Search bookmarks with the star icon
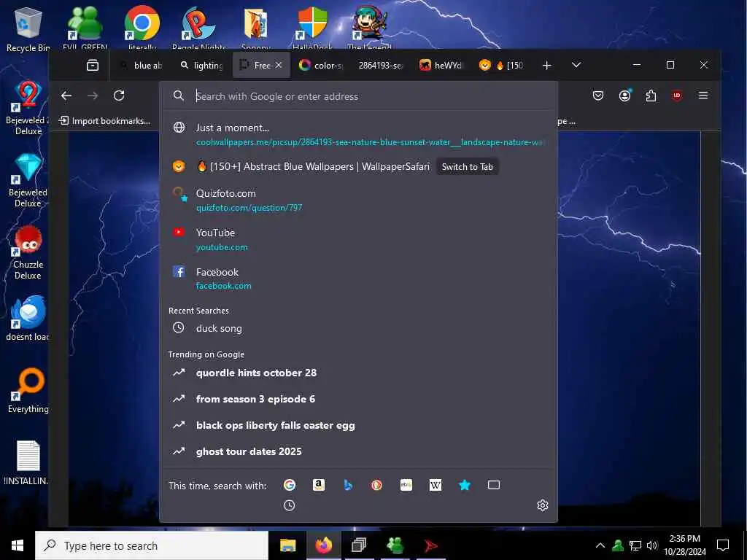Image resolution: width=747 pixels, height=560 pixels. click(x=465, y=485)
